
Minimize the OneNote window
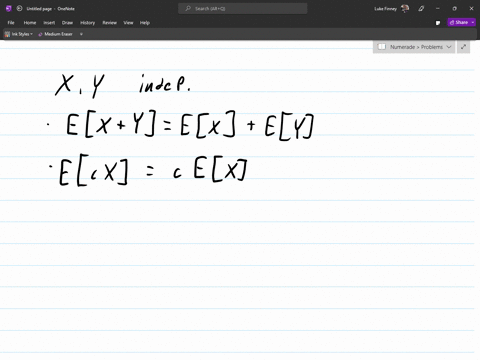click(x=438, y=9)
